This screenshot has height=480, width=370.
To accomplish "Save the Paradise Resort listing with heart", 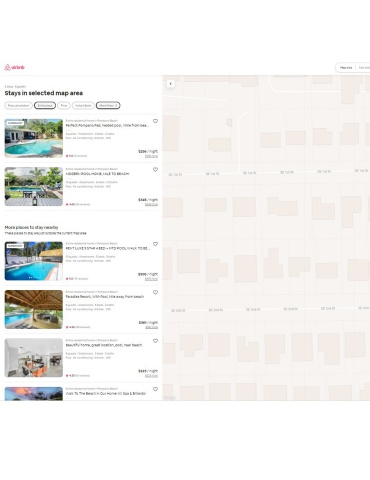I will pos(155,292).
